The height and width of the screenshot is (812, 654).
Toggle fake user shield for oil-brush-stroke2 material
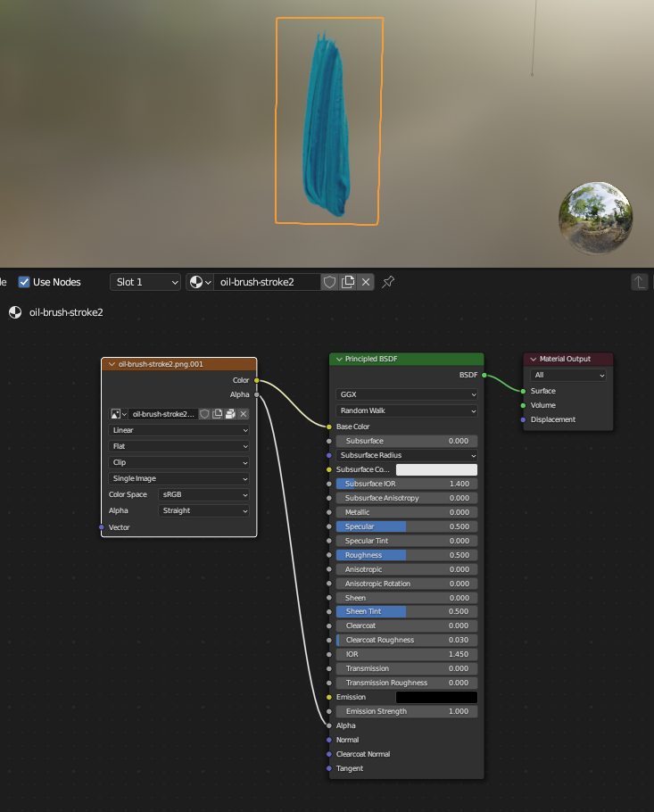coord(329,282)
